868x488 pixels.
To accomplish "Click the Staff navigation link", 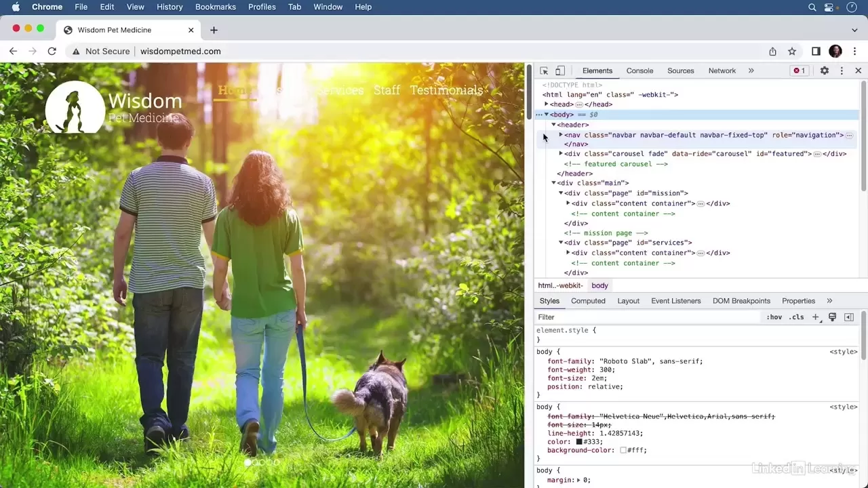I will click(387, 90).
